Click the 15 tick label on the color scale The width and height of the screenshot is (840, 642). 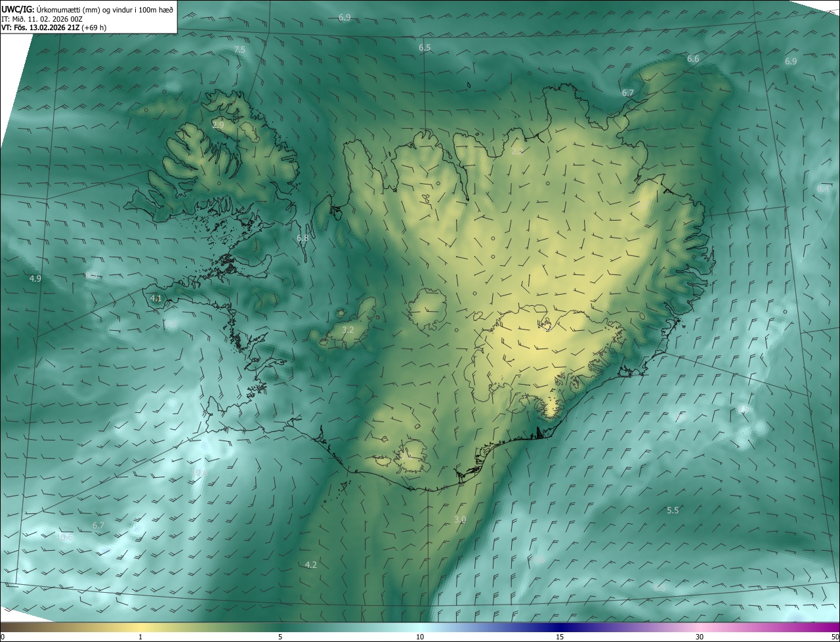[560, 637]
